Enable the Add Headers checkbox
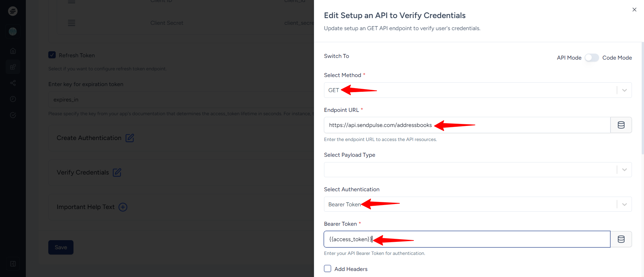 [x=328, y=269]
